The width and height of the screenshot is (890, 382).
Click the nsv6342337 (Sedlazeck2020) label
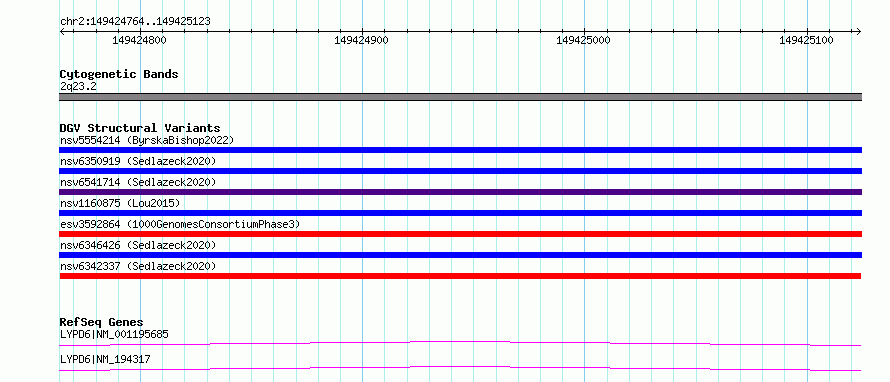(138, 266)
